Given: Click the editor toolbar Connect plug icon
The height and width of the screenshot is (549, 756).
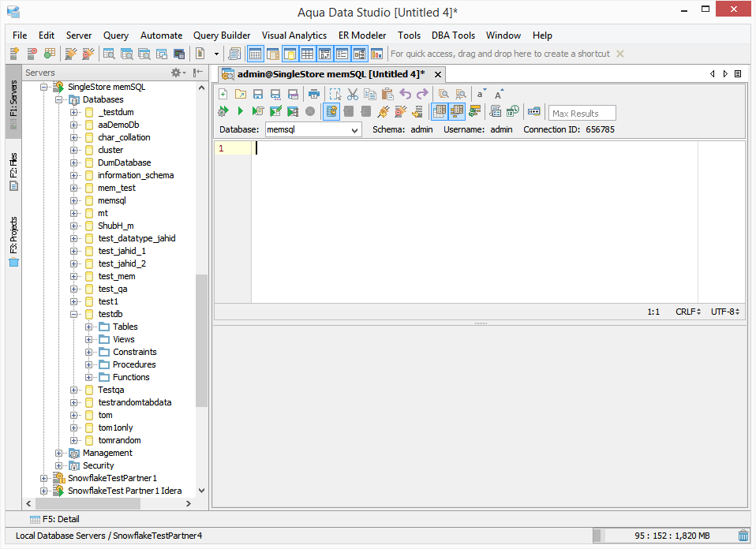Looking at the screenshot, I should pos(384,112).
